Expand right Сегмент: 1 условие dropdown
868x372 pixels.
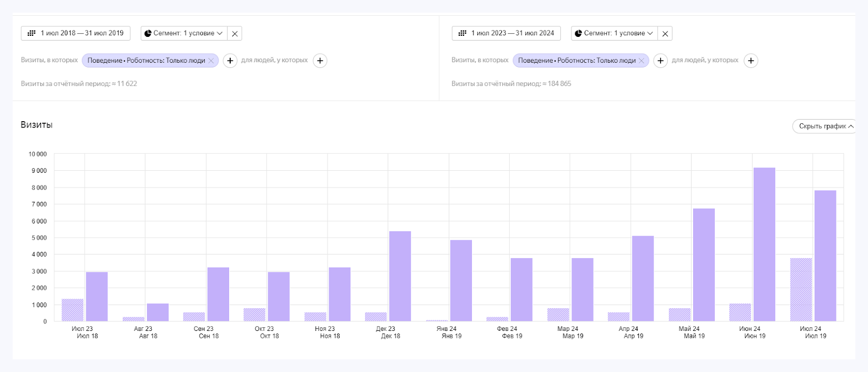pos(614,33)
